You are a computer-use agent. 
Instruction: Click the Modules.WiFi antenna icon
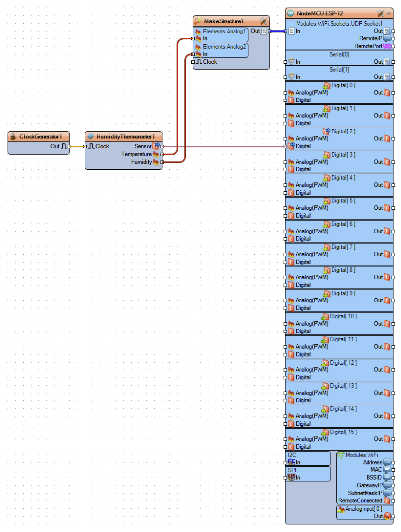pyautogui.click(x=341, y=455)
